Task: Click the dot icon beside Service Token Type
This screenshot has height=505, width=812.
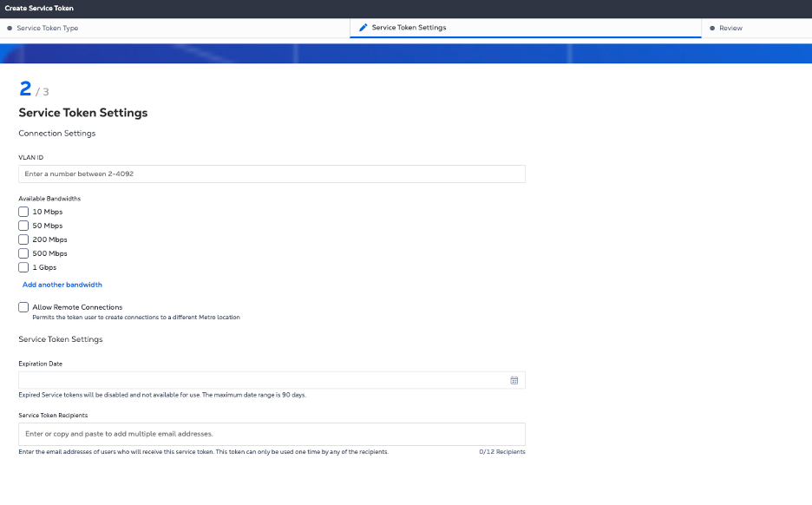Action: [x=10, y=29]
